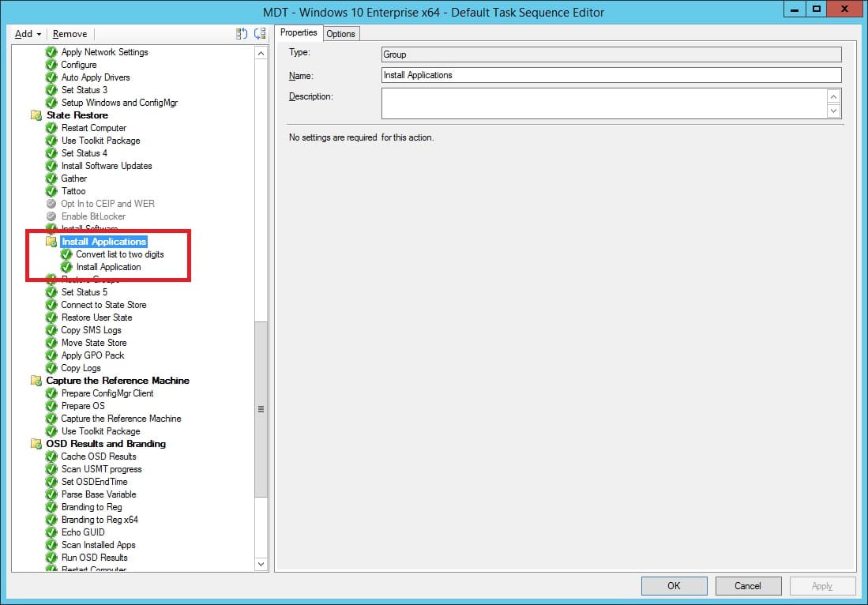Switch to the Options tab

340,33
